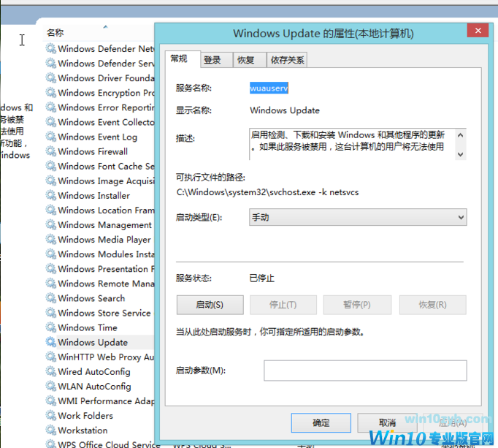This screenshot has width=498, height=448.
Task: Click the gear icon beside Windows Installer
Action: [x=50, y=195]
